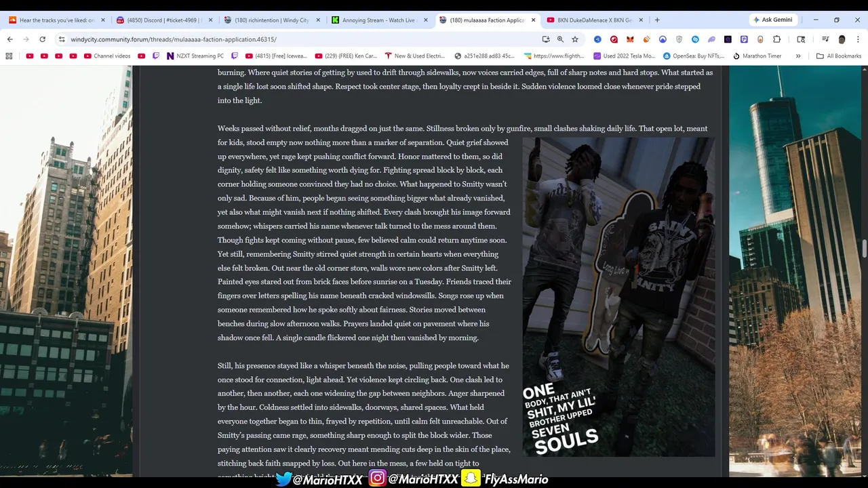Open the Channel videos bookmark

pyautogui.click(x=107, y=56)
